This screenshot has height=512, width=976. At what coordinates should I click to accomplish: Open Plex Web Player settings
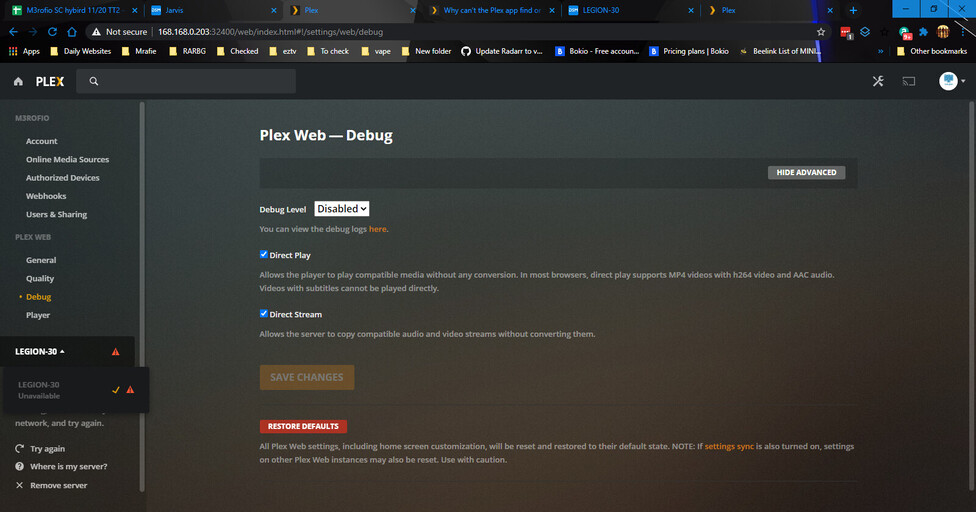click(x=38, y=315)
